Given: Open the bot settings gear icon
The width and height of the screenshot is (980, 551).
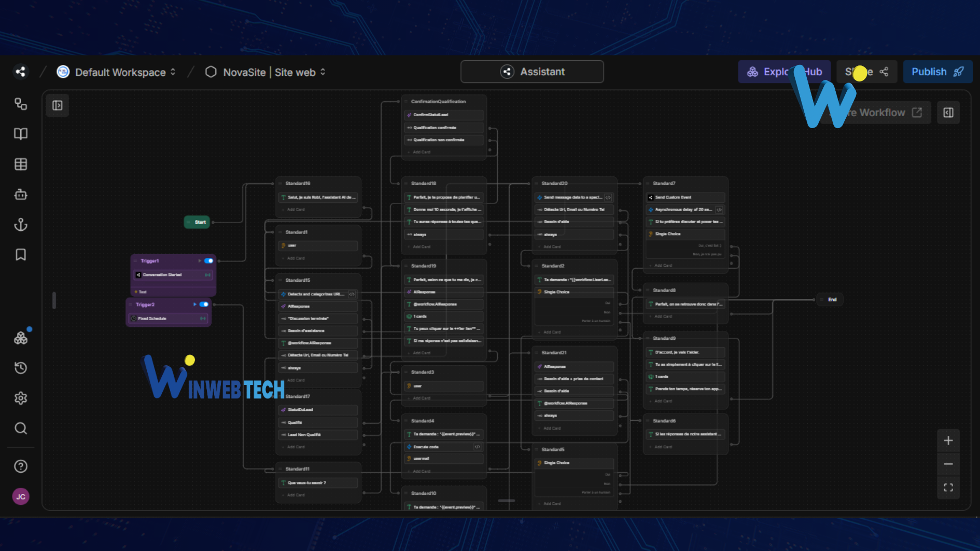Looking at the screenshot, I should point(21,398).
